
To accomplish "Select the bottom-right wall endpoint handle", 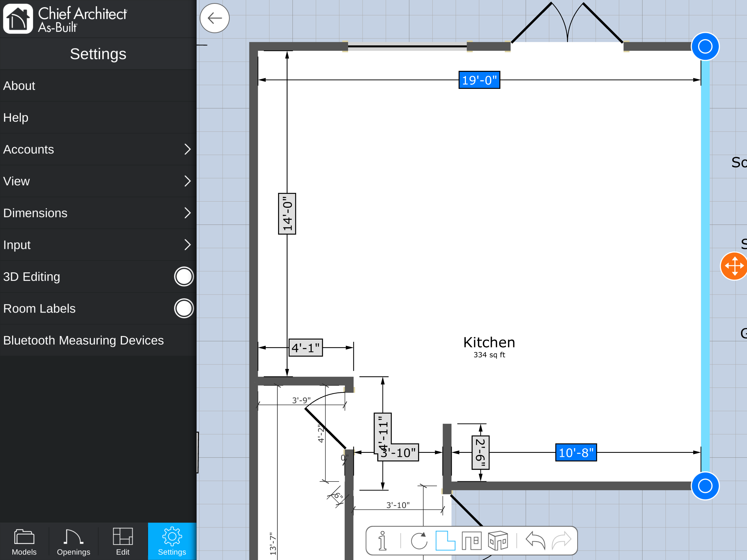I will click(705, 486).
